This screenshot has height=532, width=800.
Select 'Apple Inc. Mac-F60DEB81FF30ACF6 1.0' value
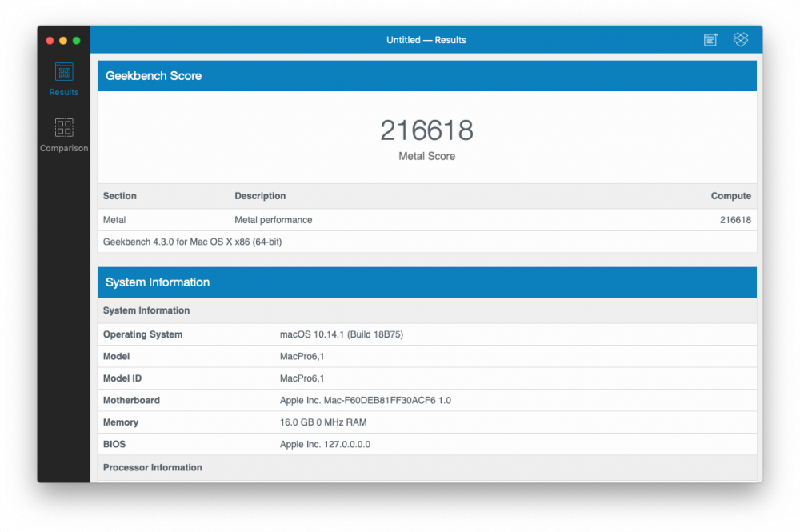(x=366, y=401)
